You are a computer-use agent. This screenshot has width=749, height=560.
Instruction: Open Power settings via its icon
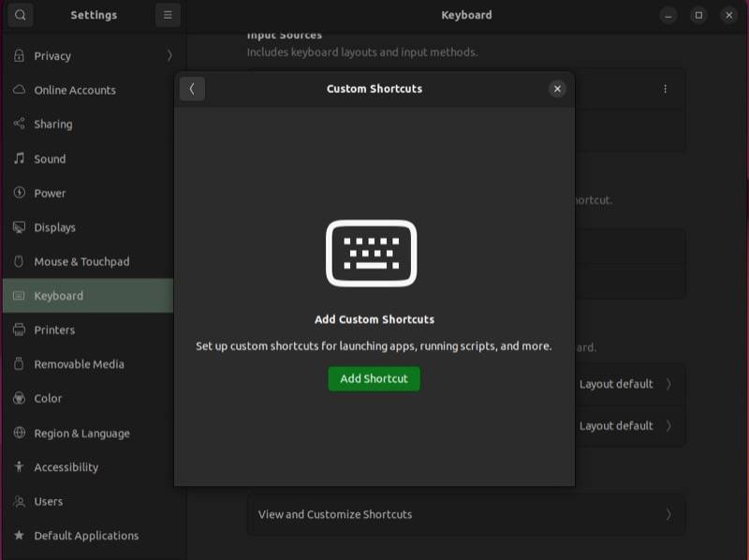tap(18, 193)
